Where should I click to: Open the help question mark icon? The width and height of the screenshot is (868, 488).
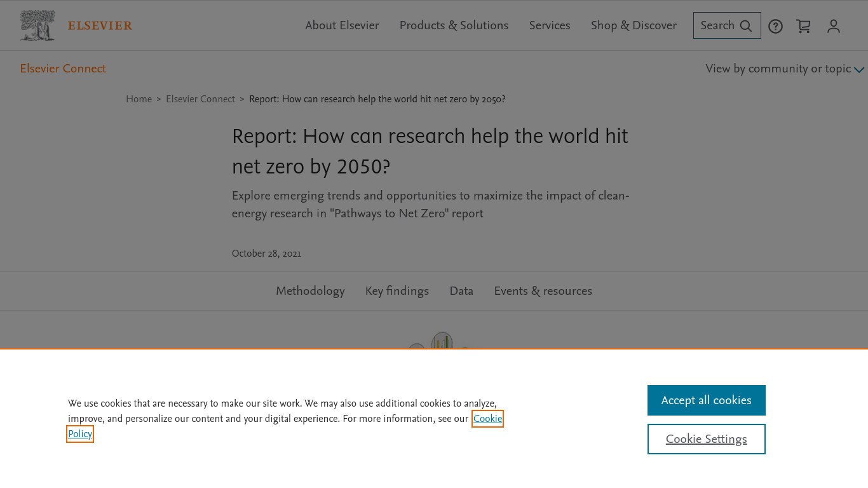coord(775,26)
